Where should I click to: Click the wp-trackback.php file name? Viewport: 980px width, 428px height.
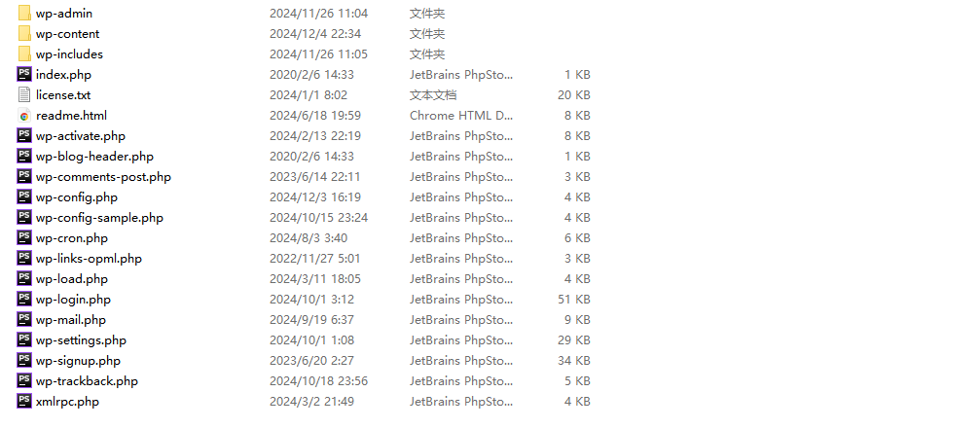pyautogui.click(x=87, y=381)
